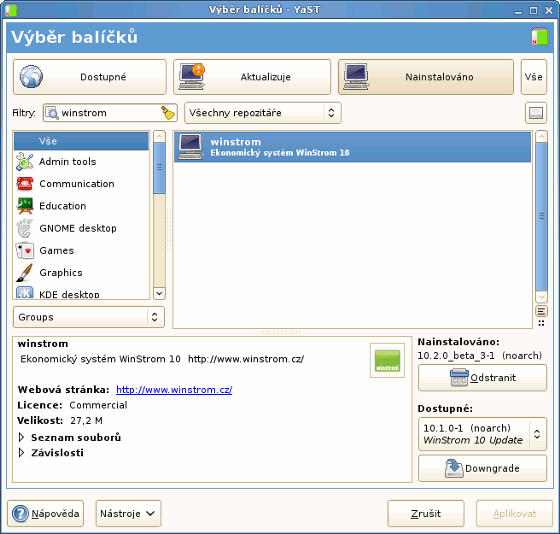
Task: Click the red telephone Communication icon
Action: point(25,184)
